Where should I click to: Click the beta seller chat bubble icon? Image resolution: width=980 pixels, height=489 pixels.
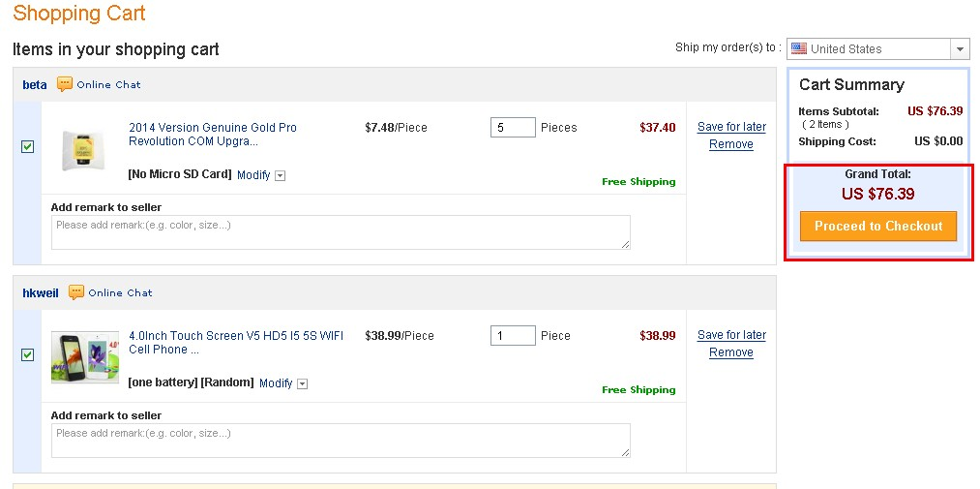coord(65,84)
